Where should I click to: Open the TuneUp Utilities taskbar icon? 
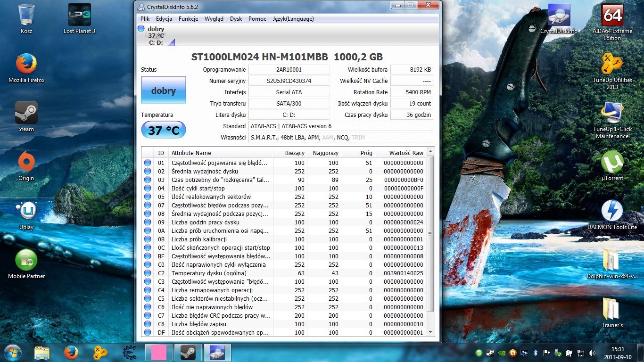[100, 353]
